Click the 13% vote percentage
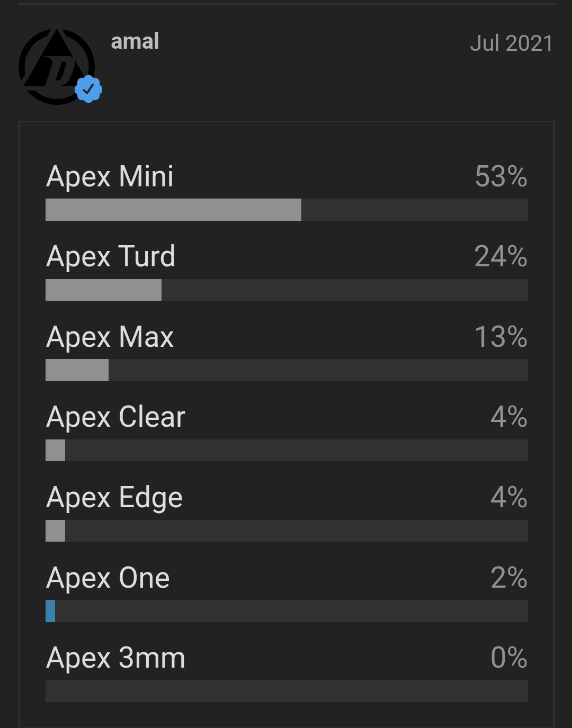Image resolution: width=572 pixels, height=728 pixels. pos(501,337)
